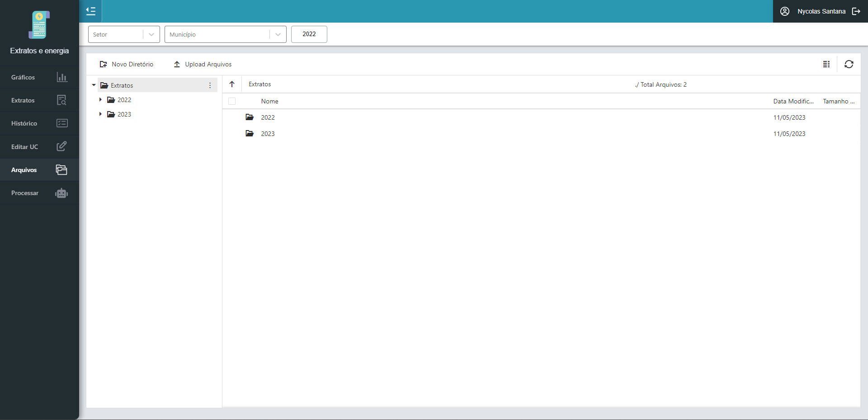This screenshot has height=420, width=868.
Task: Click the refresh icon in the file toolbar
Action: tap(849, 64)
